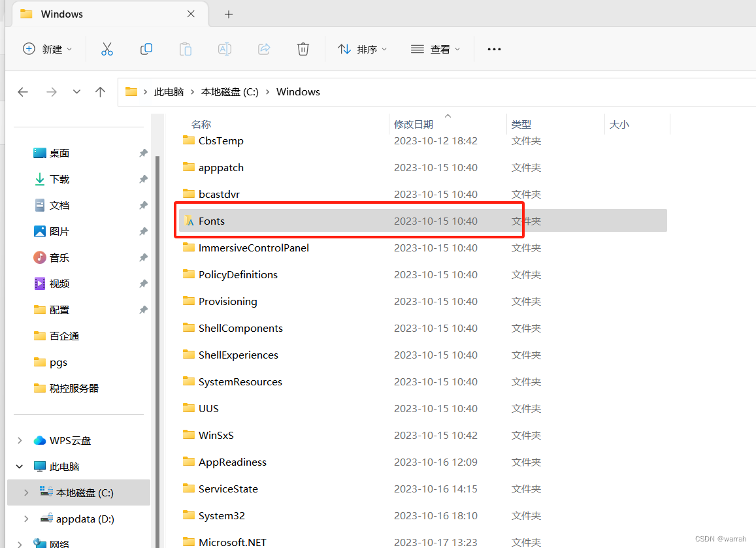Click the Delete trash icon
756x548 pixels.
pos(303,48)
